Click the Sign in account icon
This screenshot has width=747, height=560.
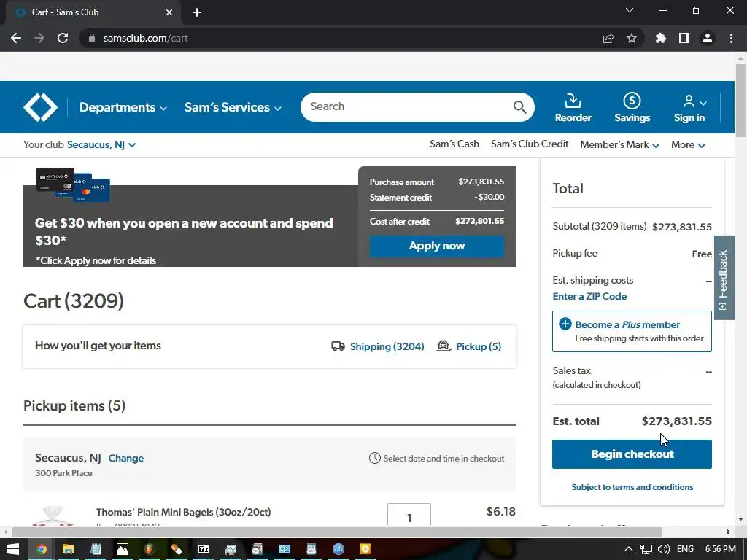coord(689,108)
